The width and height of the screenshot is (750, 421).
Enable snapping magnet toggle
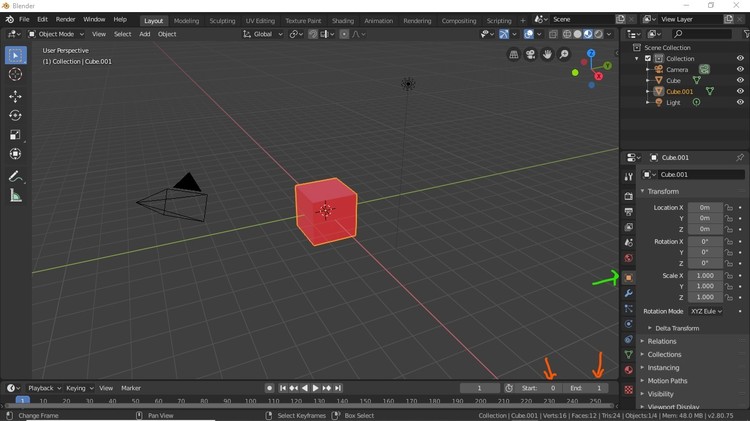(x=313, y=34)
